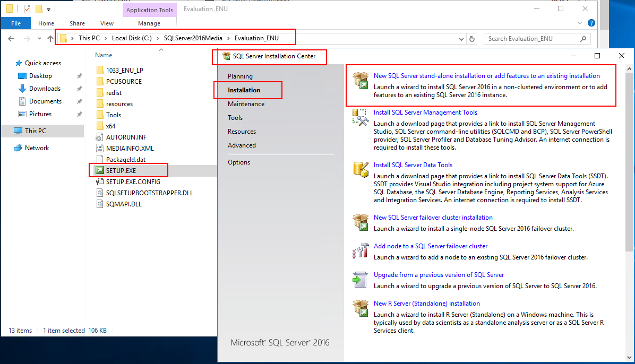Click the new stand-alone installation box icon
Viewport: 635px width, 364px height.
click(361, 80)
